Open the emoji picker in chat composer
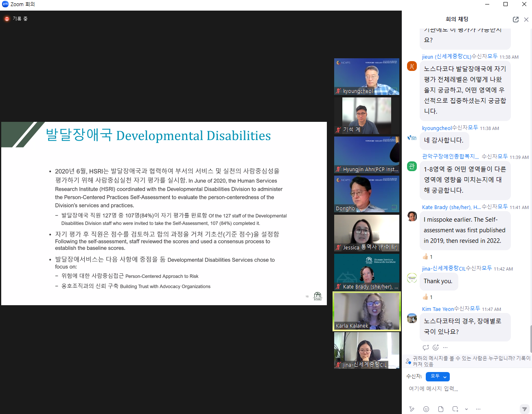532x414 pixels. coord(426,409)
